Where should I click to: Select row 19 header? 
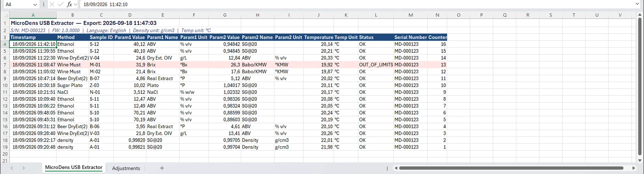pyautogui.click(x=5, y=147)
